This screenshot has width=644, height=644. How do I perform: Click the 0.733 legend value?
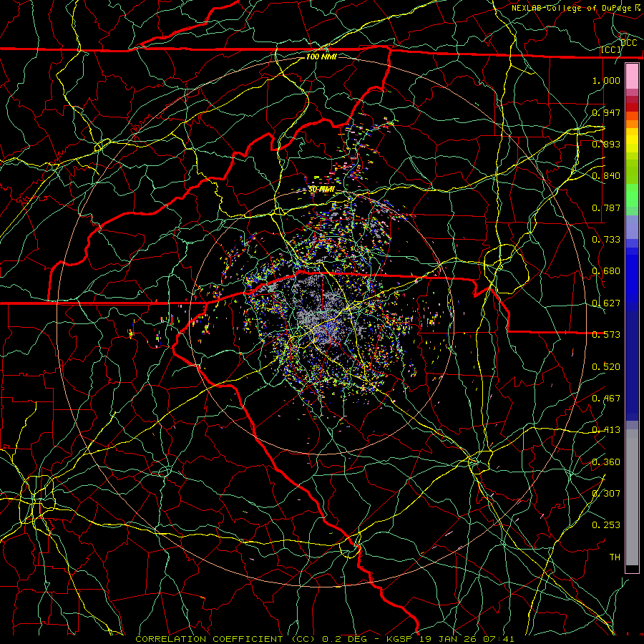[606, 240]
